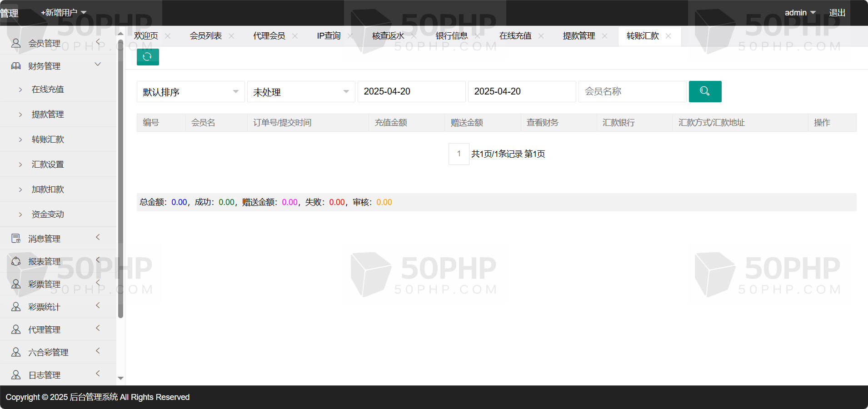Click the green refresh icon button
Image resolution: width=868 pixels, height=409 pixels.
pyautogui.click(x=148, y=57)
